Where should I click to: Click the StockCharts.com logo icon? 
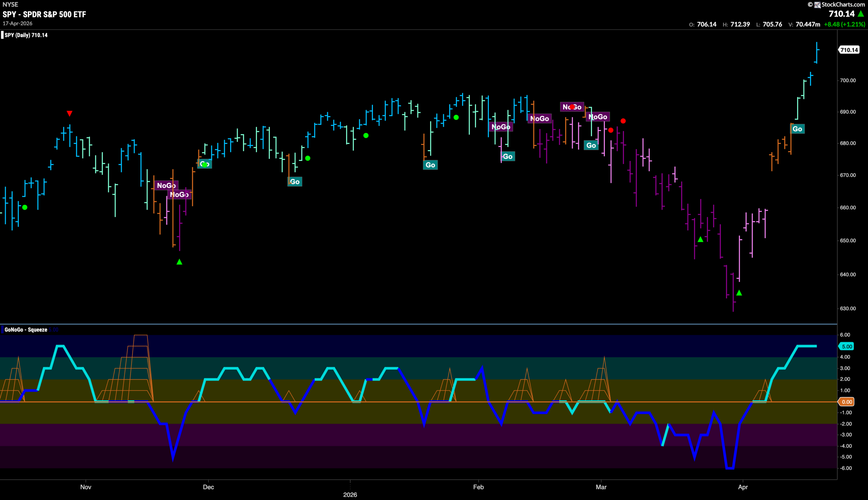(x=817, y=4)
